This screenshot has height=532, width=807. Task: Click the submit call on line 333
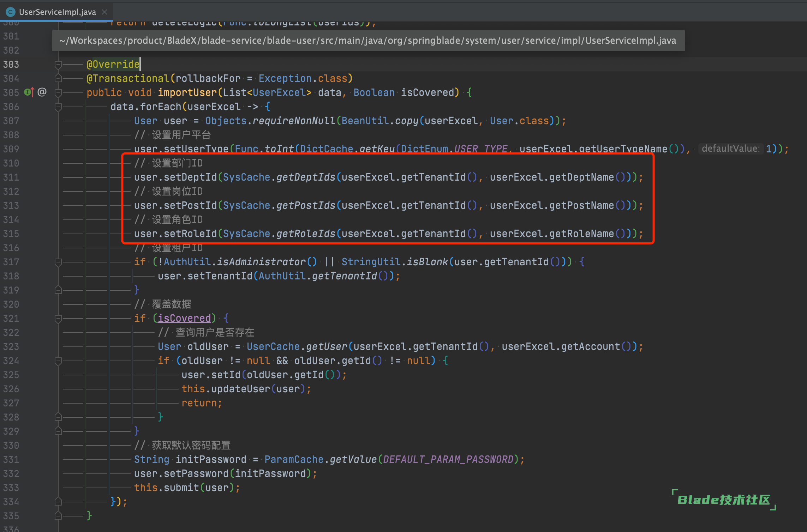tap(181, 488)
